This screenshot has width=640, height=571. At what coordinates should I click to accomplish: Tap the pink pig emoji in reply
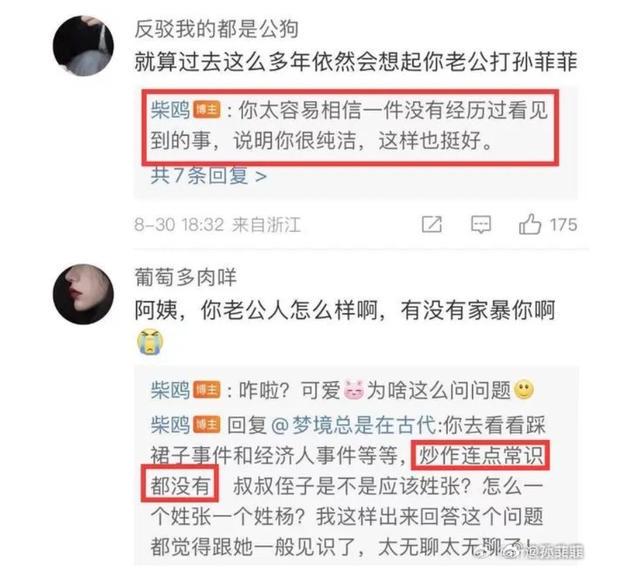[x=353, y=390]
